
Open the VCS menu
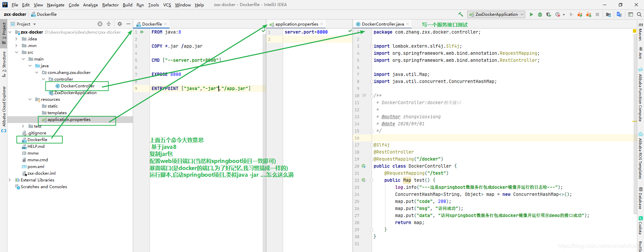(167, 5)
